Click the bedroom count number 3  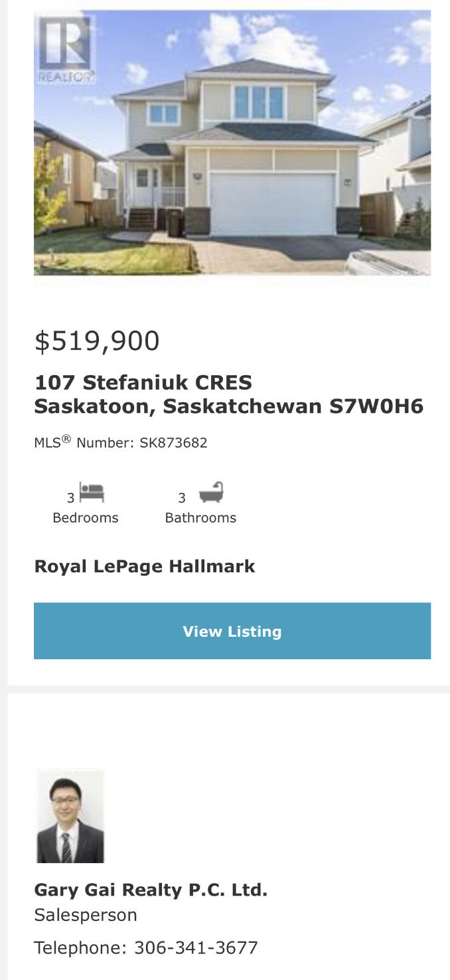coord(70,498)
